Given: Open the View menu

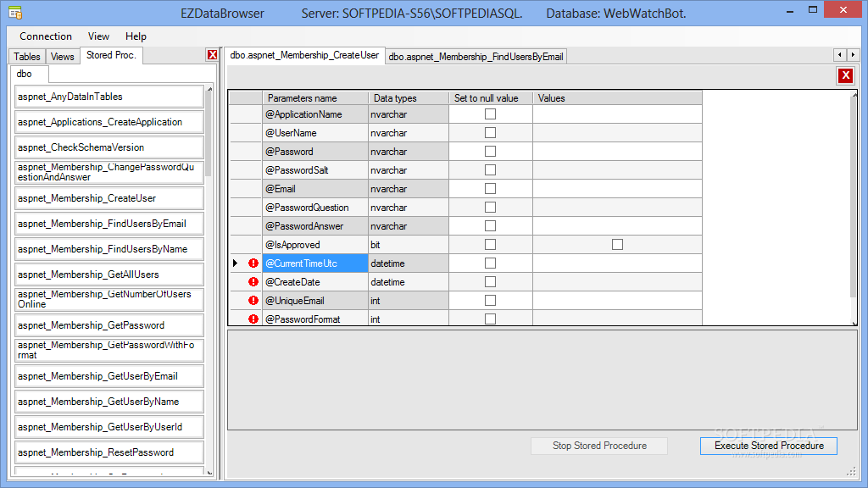Looking at the screenshot, I should tap(98, 36).
